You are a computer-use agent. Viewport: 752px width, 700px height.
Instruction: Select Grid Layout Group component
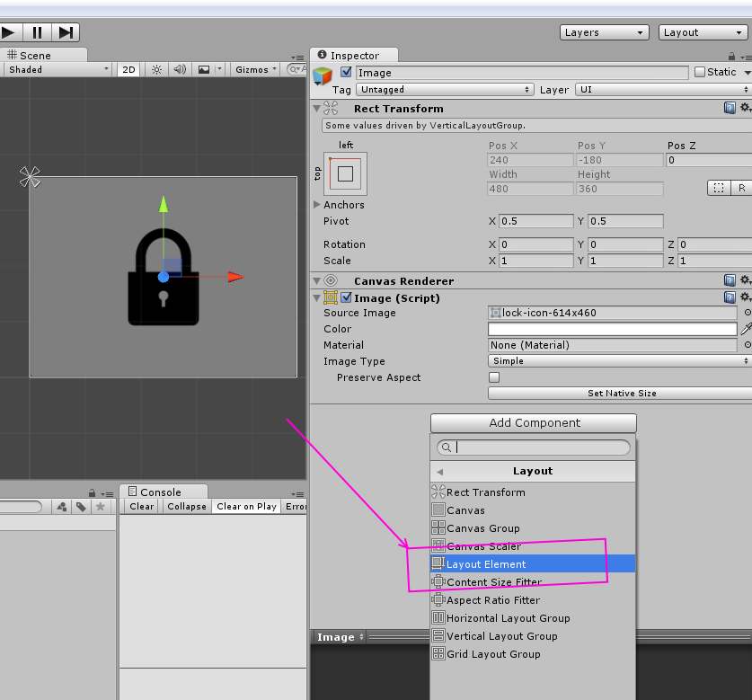tap(533, 654)
